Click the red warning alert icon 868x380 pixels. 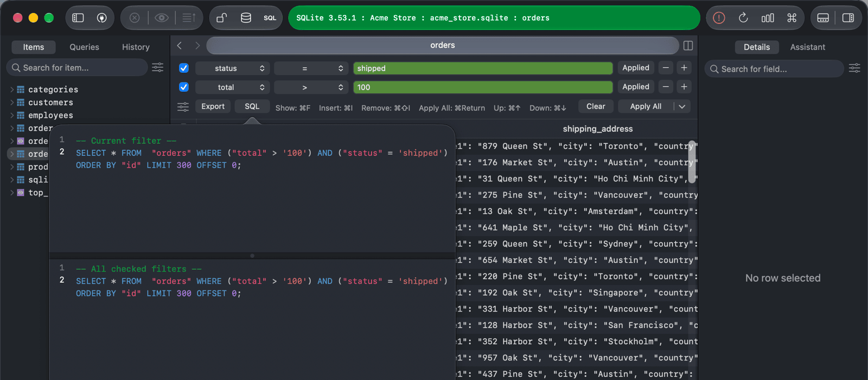719,18
